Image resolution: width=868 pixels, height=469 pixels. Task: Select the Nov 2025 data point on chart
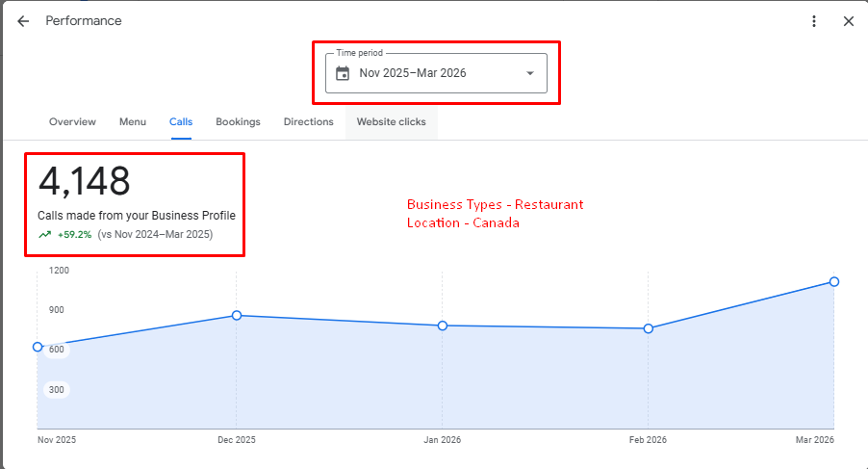tap(38, 347)
